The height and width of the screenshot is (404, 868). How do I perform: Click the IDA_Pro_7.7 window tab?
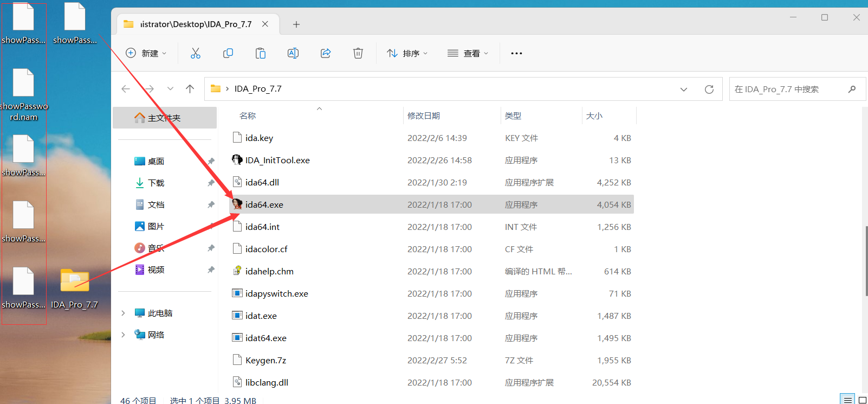[x=198, y=24]
